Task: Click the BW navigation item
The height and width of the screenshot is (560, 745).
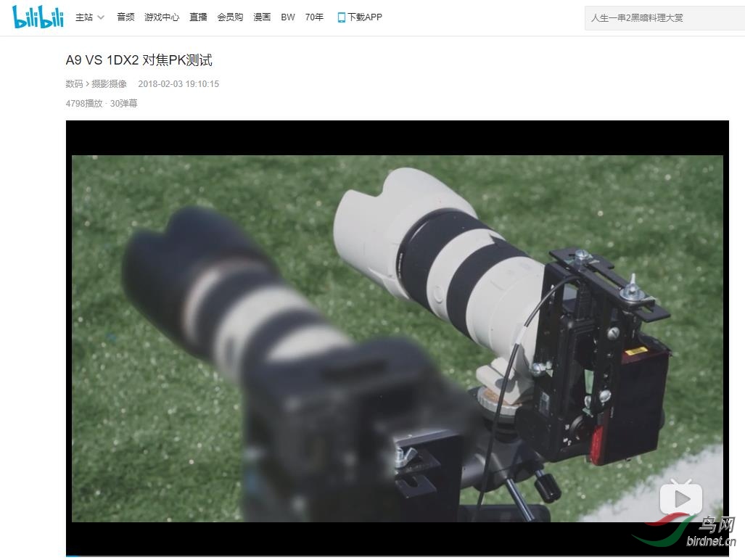Action: click(288, 17)
